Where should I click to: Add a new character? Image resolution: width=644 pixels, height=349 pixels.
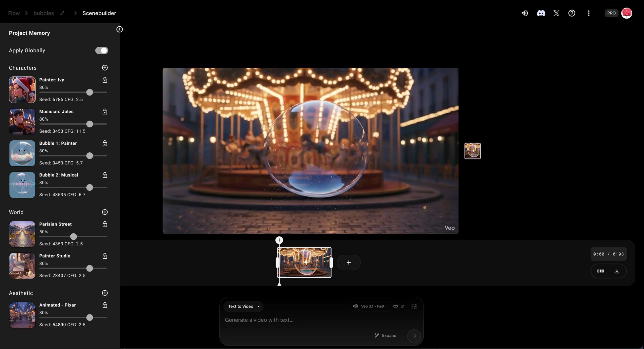click(x=105, y=68)
